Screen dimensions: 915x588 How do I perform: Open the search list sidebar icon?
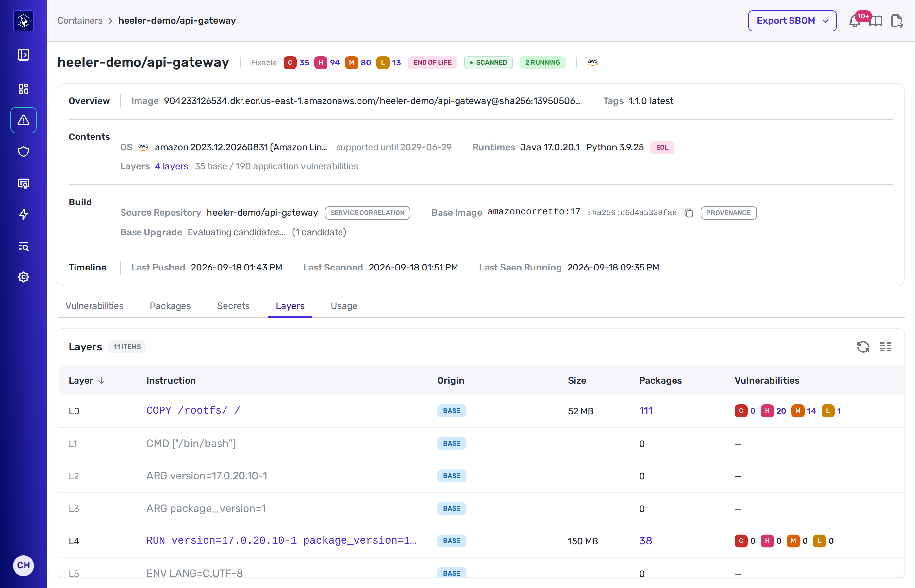(23, 246)
